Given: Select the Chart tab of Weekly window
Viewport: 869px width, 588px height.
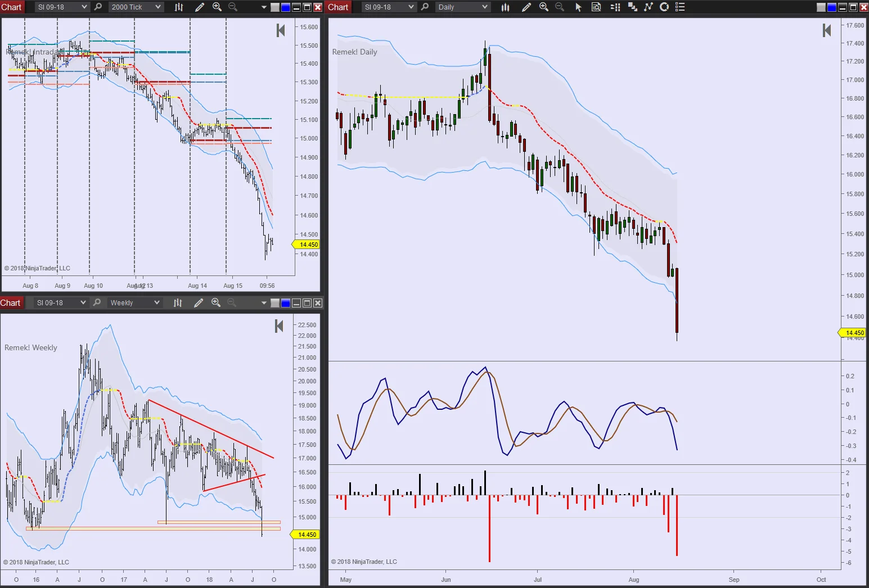Looking at the screenshot, I should click(x=11, y=303).
